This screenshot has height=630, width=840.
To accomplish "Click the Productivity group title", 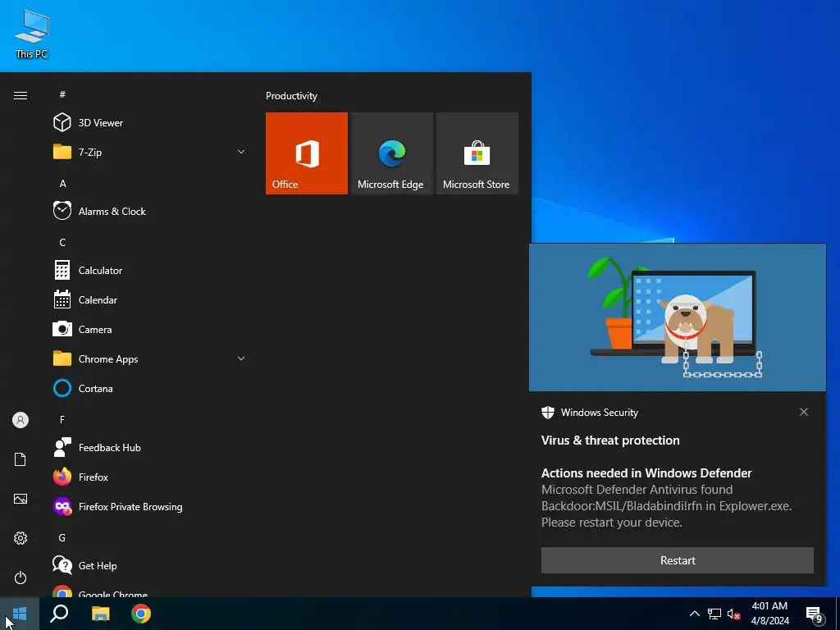I will pyautogui.click(x=291, y=96).
